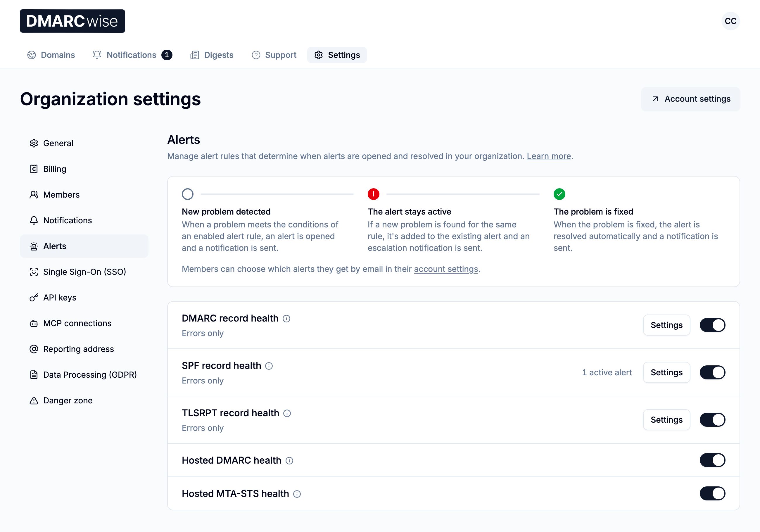This screenshot has height=532, width=760.
Task: Show info for SPF record health
Action: 269,366
